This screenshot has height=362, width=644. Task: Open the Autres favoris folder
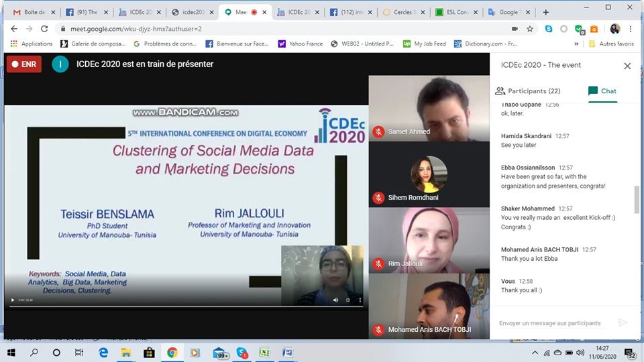tap(612, 44)
